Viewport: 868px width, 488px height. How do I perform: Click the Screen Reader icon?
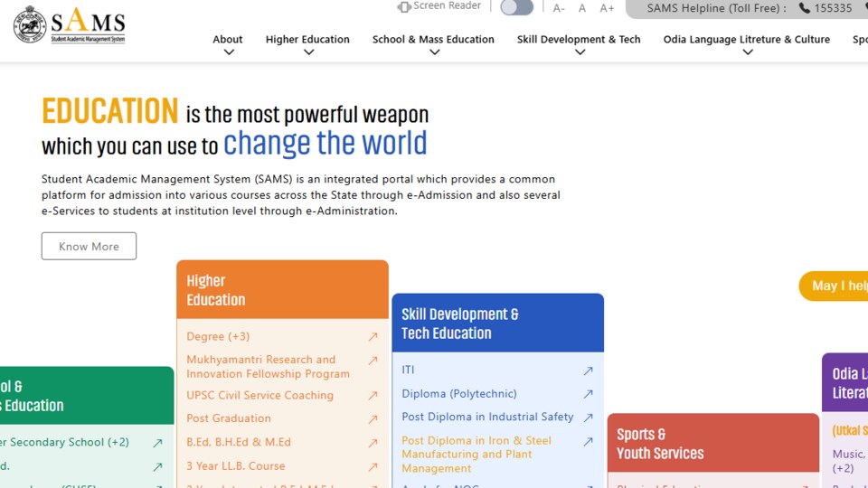pos(404,6)
